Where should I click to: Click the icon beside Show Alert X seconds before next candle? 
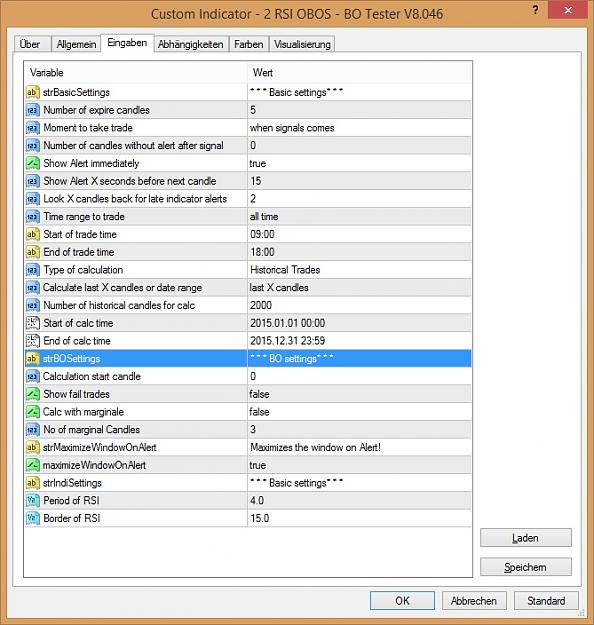click(x=33, y=181)
